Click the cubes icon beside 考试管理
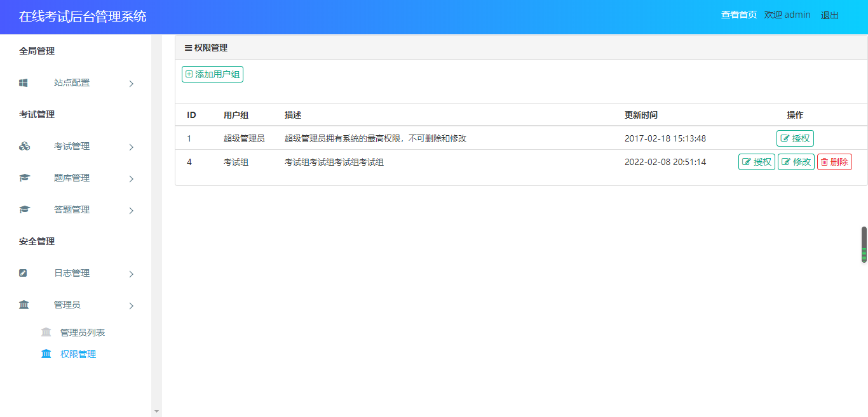Viewport: 868px width, 417px height. tap(24, 146)
